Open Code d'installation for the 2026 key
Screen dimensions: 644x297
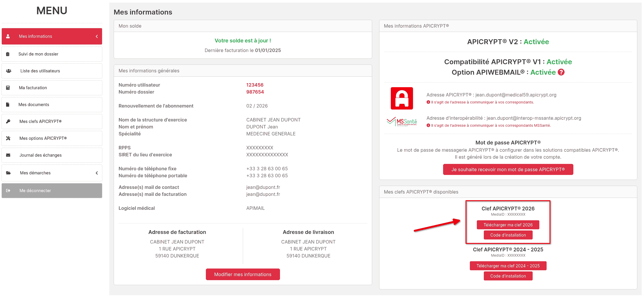[508, 235]
